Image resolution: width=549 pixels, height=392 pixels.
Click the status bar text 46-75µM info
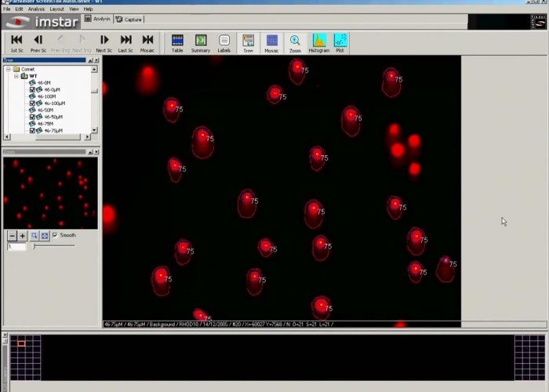(x=219, y=325)
